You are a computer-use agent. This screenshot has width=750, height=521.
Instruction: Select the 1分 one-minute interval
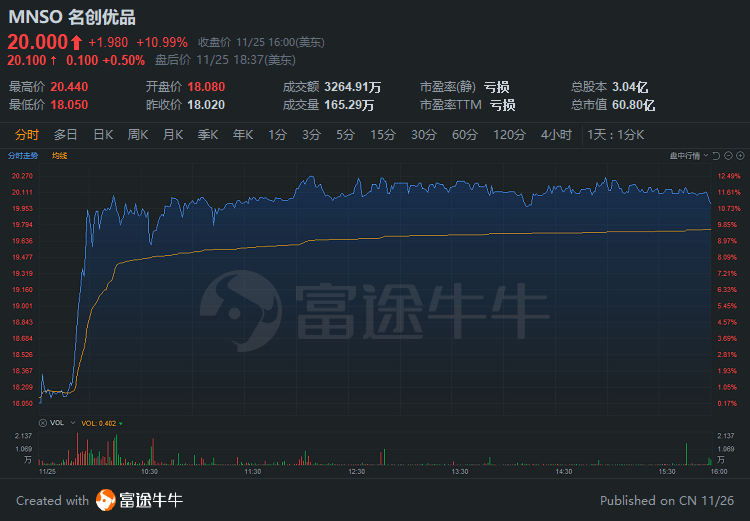point(277,135)
